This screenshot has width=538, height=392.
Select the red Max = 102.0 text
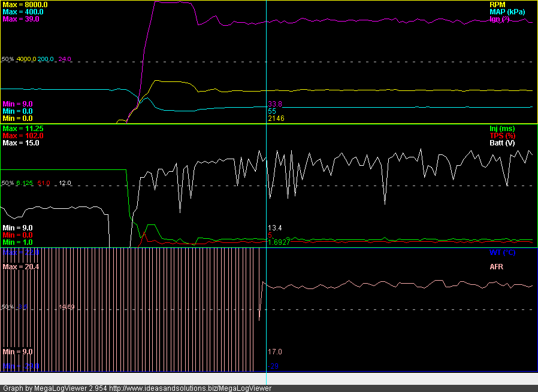pos(23,136)
